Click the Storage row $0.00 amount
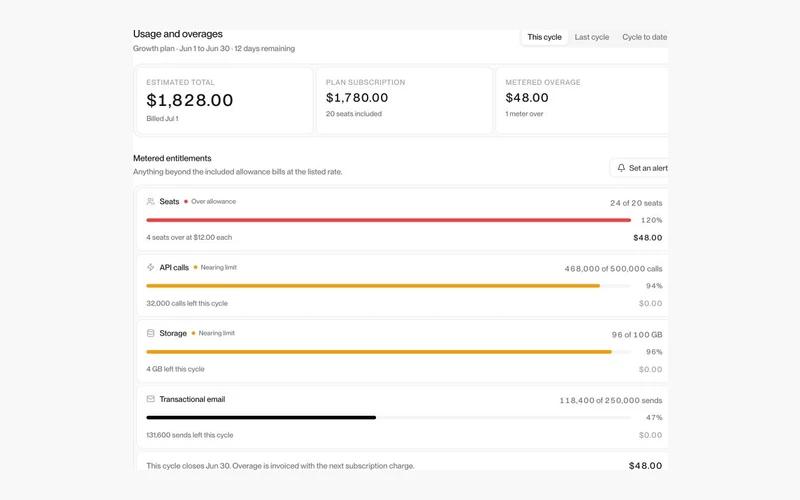The height and width of the screenshot is (500, 800). (651, 369)
